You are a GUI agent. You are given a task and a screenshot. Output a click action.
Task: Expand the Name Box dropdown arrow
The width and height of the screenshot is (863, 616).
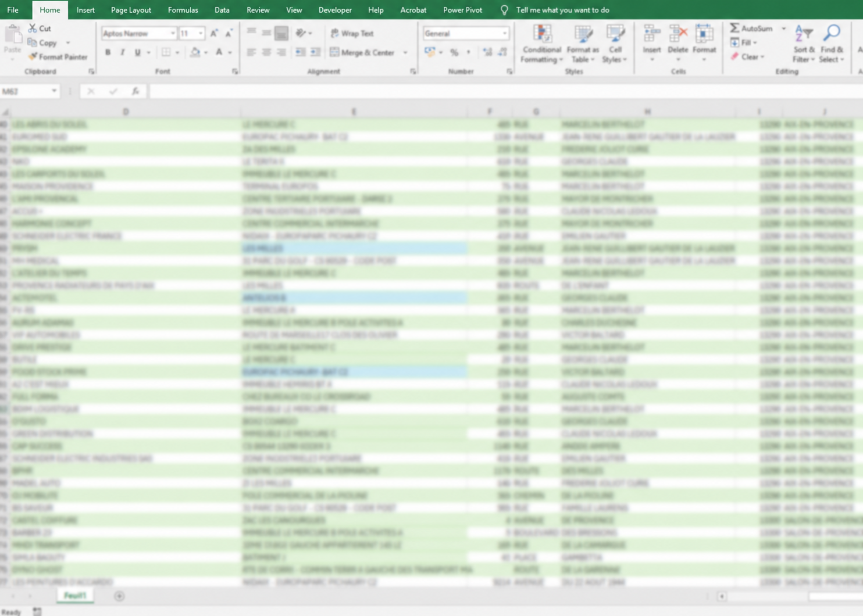click(54, 91)
